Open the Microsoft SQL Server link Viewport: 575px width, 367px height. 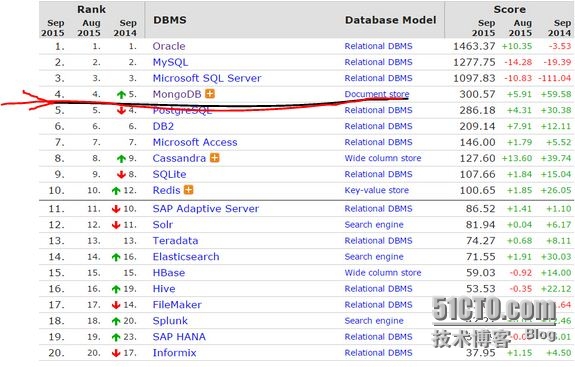(x=207, y=78)
